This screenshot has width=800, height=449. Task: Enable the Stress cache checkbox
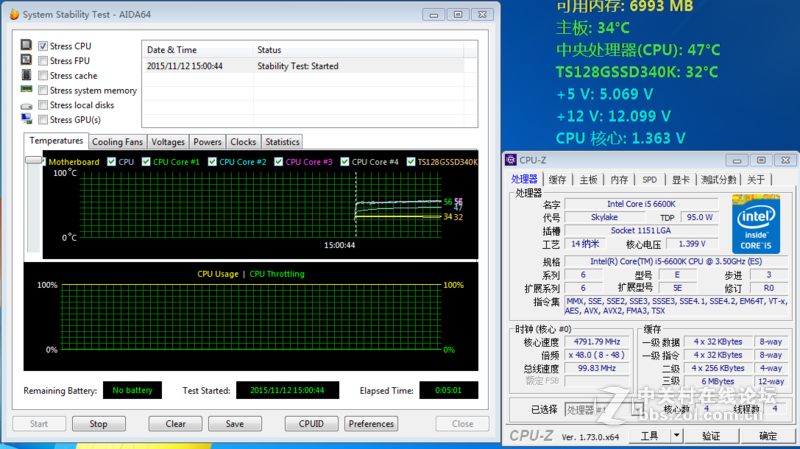point(43,76)
